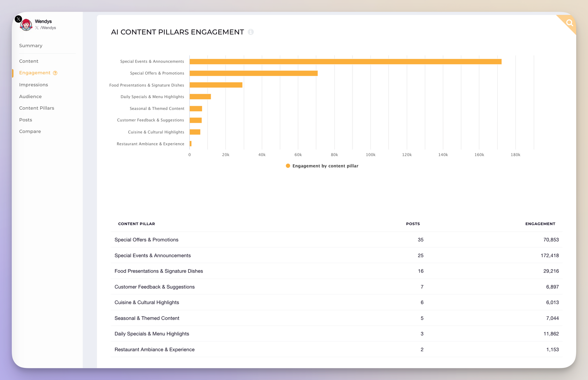Click the help icon next to Engagement
Screen dimensions: 588x380
click(x=55, y=73)
